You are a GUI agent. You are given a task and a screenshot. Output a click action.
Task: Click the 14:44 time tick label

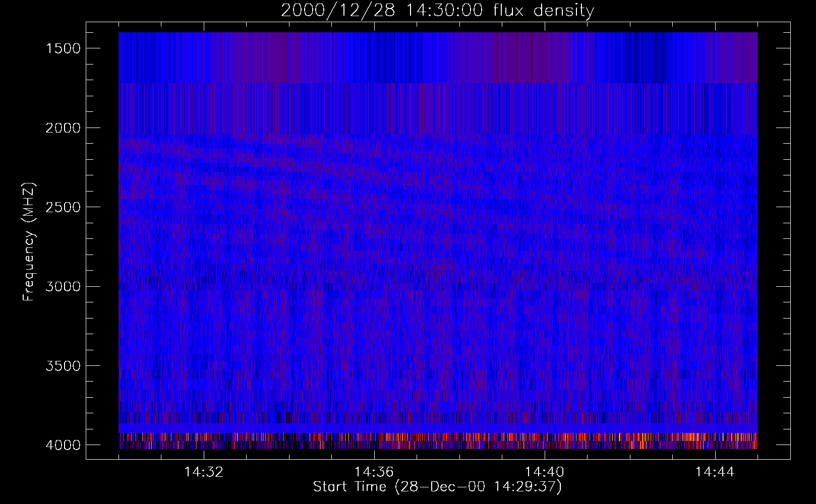tap(715, 472)
